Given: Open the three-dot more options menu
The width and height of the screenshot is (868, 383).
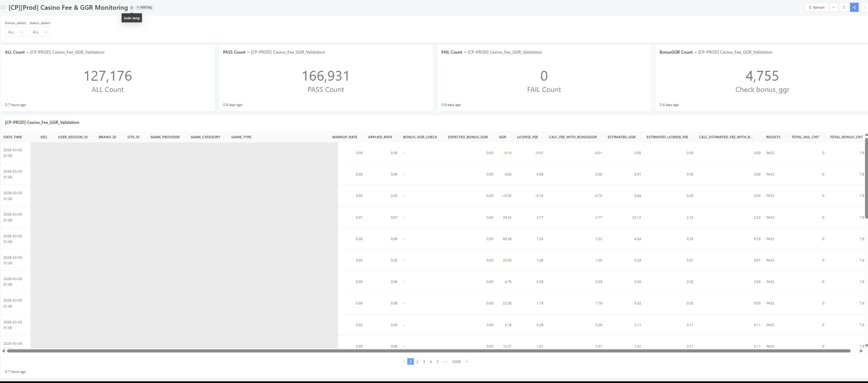Looking at the screenshot, I should pyautogui.click(x=864, y=7).
